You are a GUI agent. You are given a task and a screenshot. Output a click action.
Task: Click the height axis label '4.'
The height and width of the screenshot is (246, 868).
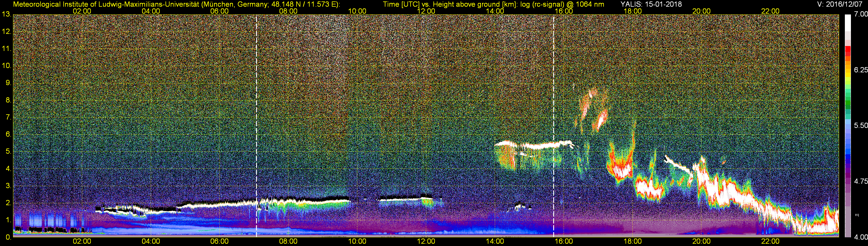(8, 169)
